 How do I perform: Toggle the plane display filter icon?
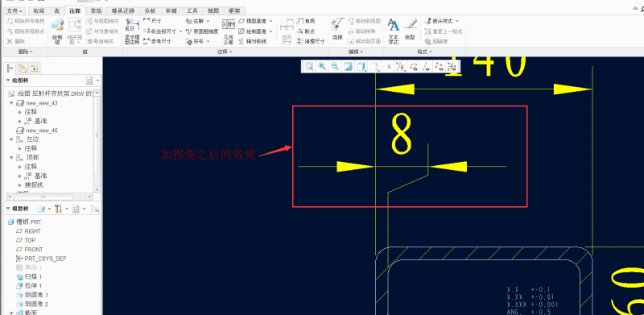pos(414,67)
